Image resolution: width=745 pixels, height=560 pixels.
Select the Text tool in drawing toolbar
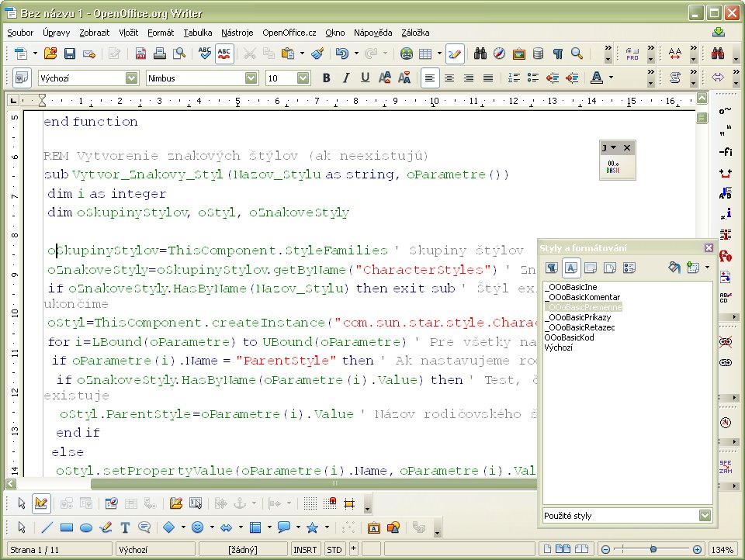(x=124, y=527)
